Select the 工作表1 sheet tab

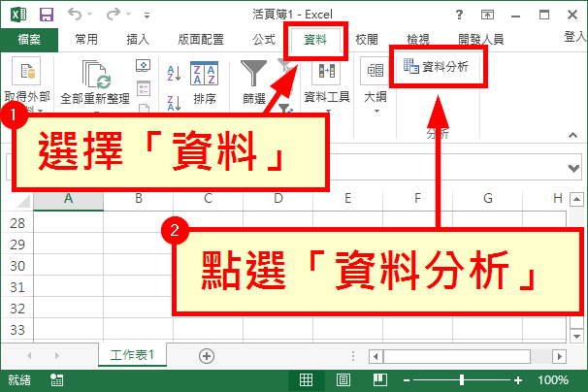[132, 354]
